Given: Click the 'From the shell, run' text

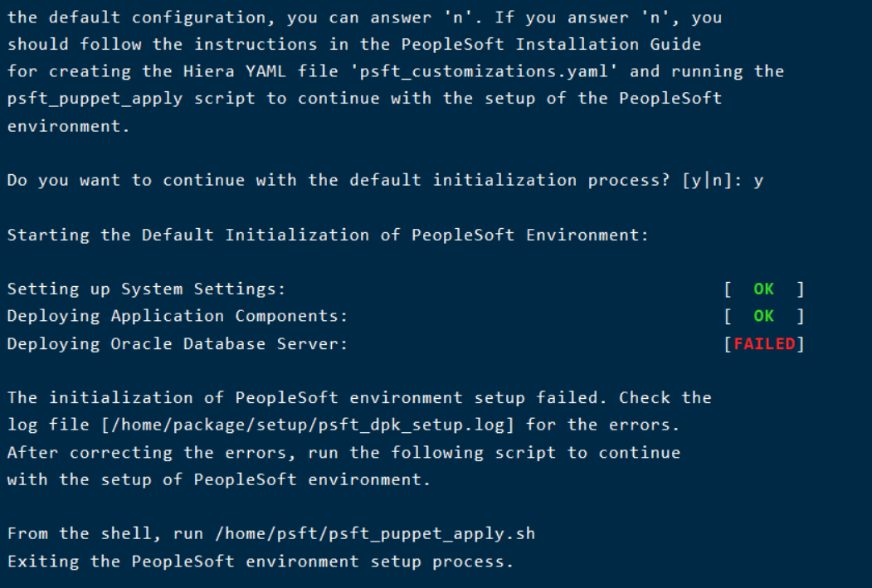Looking at the screenshot, I should [x=105, y=533].
